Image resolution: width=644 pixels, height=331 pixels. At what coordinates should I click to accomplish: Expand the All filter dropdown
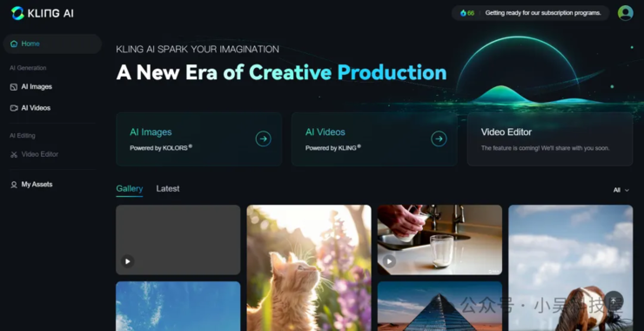point(621,190)
